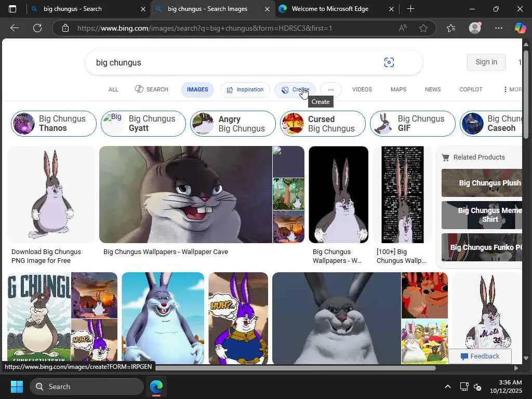
Task: Select the Big Chungus Gyatt suggestion chip
Action: click(143, 124)
